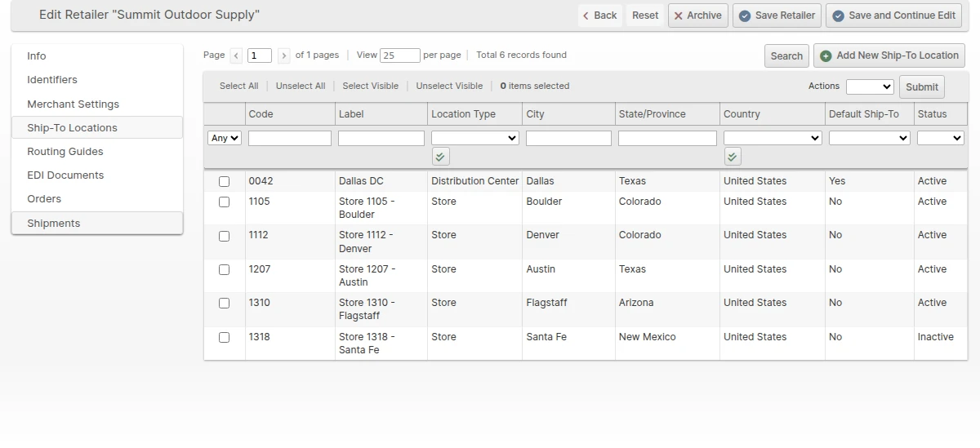Click the Distribution Center cell
The image size is (980, 448).
[x=475, y=181]
